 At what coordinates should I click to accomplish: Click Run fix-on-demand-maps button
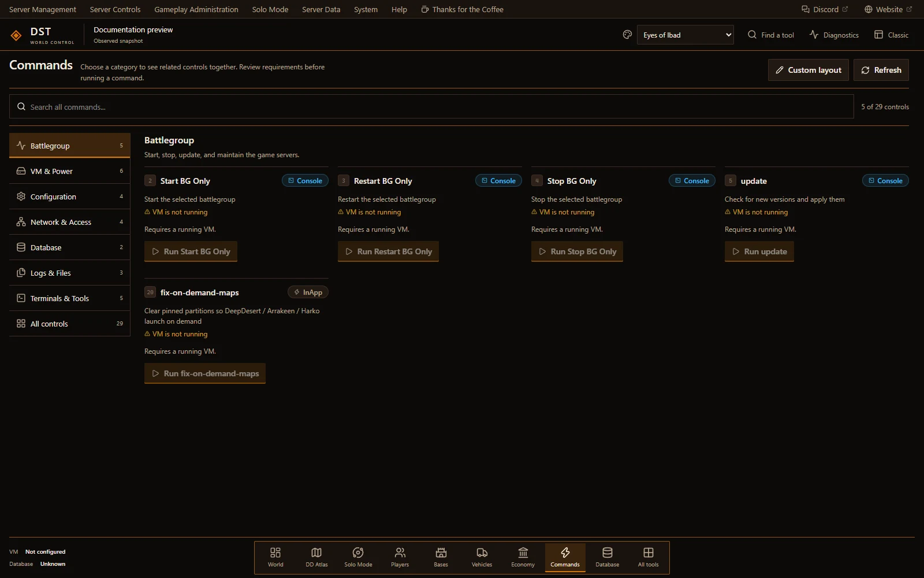pos(205,373)
